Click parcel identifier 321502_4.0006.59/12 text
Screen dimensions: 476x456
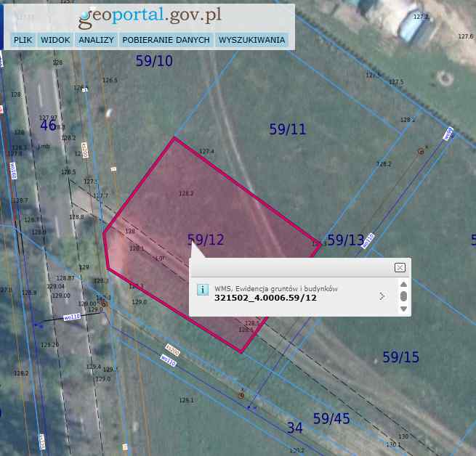[x=265, y=298]
